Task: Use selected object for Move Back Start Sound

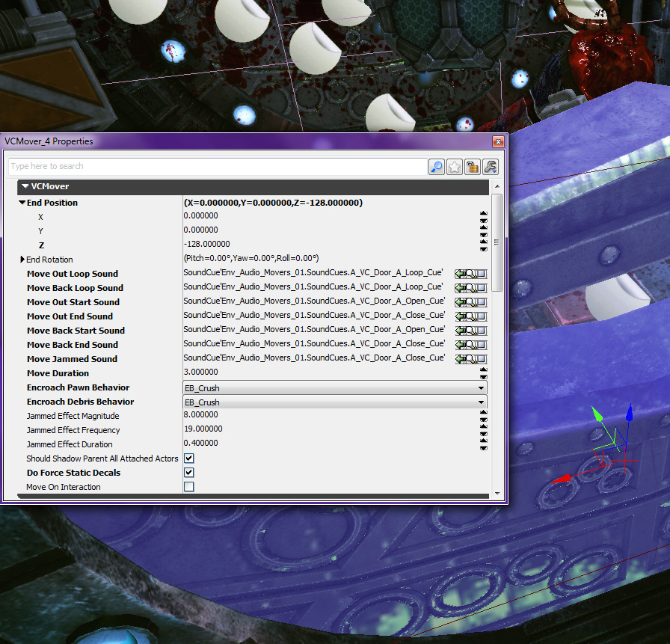Action: (x=460, y=331)
